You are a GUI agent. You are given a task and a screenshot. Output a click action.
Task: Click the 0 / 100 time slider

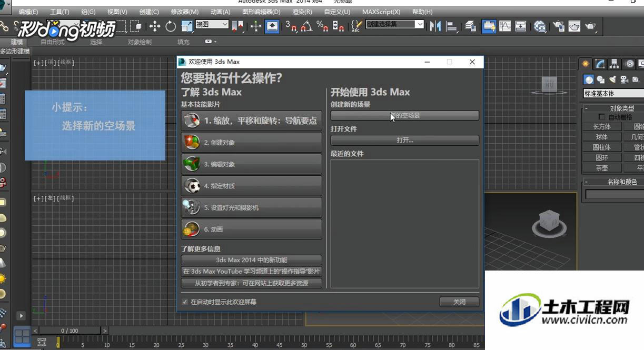point(70,331)
